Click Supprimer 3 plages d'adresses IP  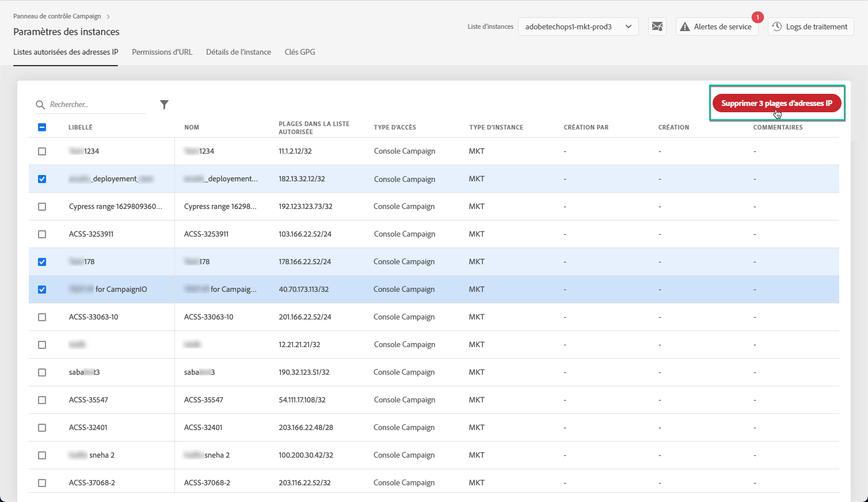pyautogui.click(x=776, y=103)
